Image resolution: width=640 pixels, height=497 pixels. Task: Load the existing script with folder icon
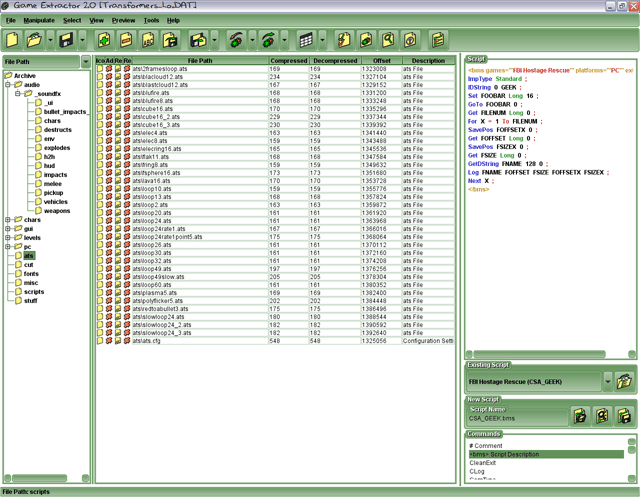pyautogui.click(x=624, y=382)
